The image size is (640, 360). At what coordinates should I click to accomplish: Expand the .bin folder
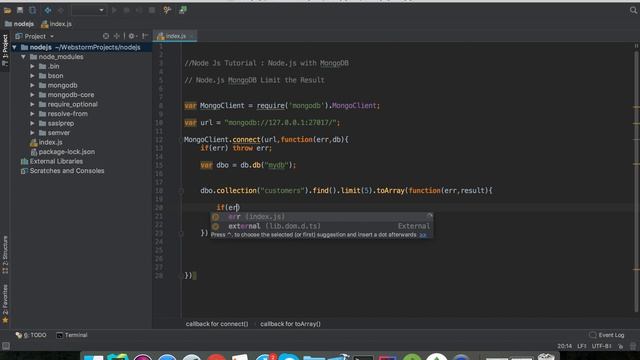point(32,66)
